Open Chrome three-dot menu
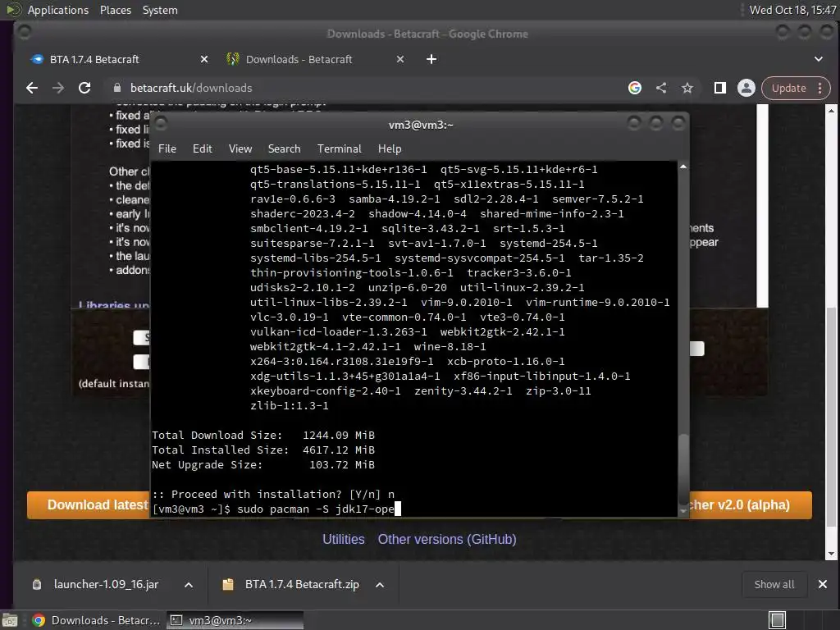The width and height of the screenshot is (840, 630). pos(820,88)
